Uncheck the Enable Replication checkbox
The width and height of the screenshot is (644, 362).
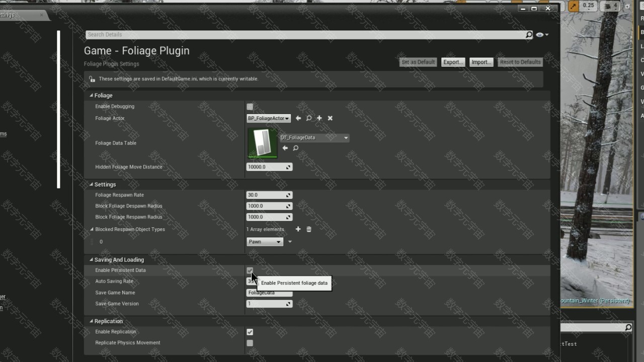pos(250,332)
